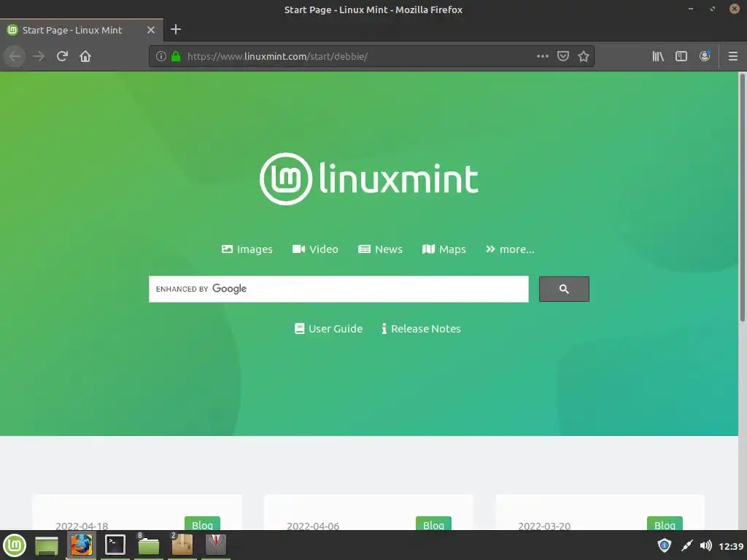Viewport: 747px width, 560px height.
Task: Open the Release Notes link
Action: (x=421, y=329)
